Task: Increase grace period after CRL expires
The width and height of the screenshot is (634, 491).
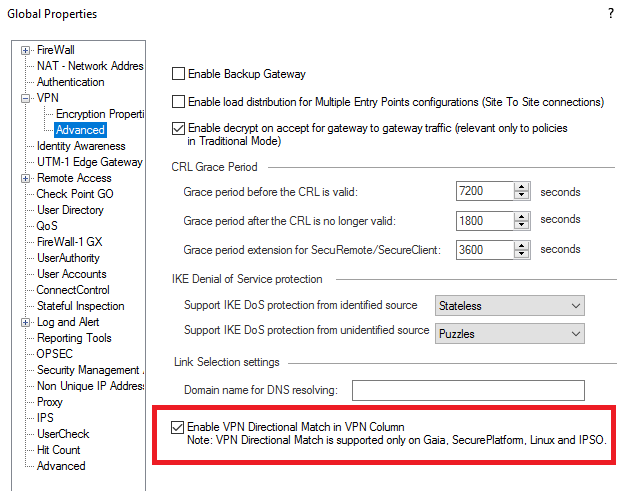Action: pos(522,216)
